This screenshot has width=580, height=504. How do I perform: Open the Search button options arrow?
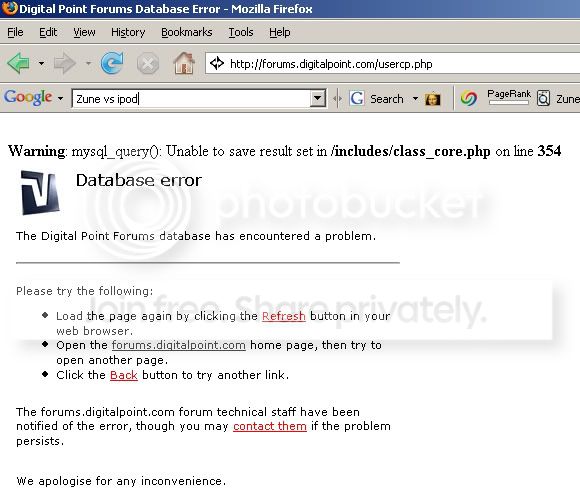(x=415, y=99)
